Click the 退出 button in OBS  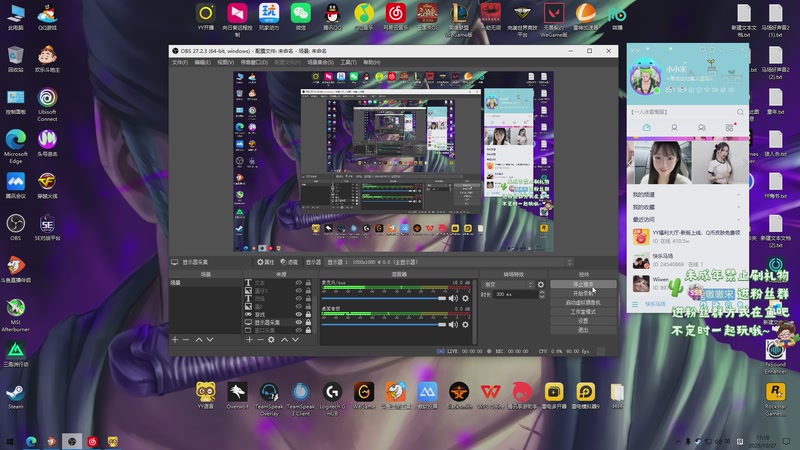pyautogui.click(x=583, y=330)
